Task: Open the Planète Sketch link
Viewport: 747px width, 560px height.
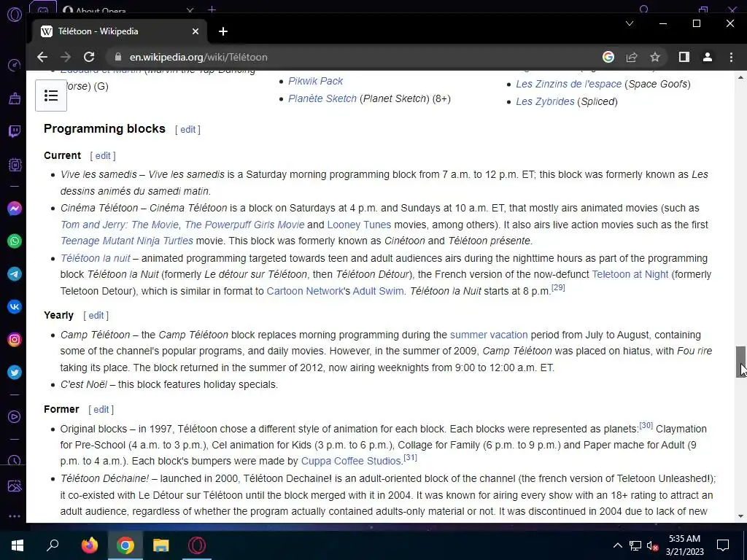Action: coord(322,98)
